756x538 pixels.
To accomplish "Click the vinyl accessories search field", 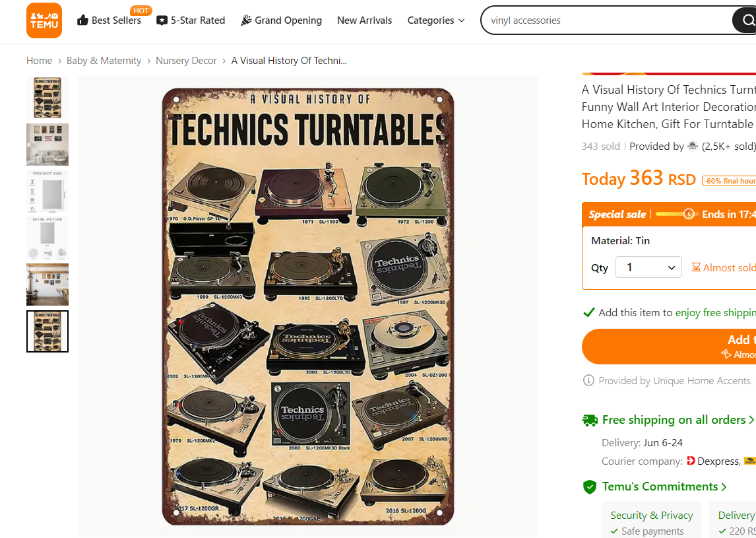I will [x=607, y=20].
